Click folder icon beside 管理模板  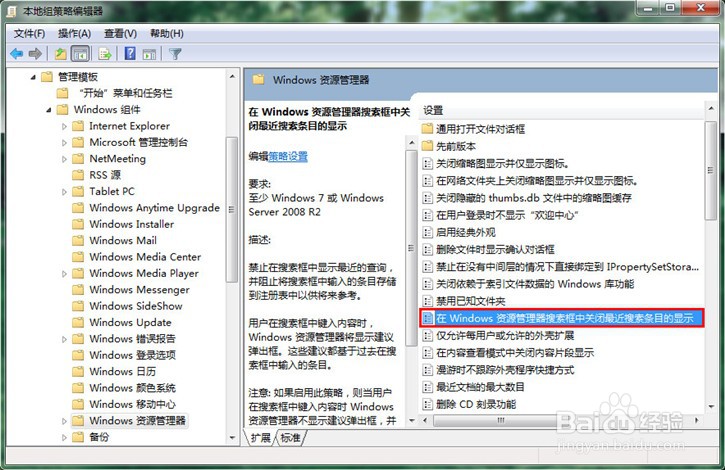coord(47,77)
